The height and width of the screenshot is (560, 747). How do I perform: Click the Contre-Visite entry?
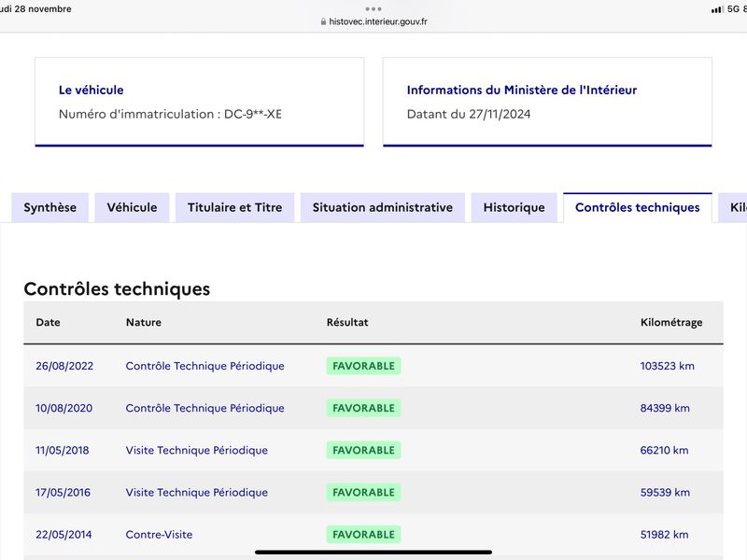[159, 534]
